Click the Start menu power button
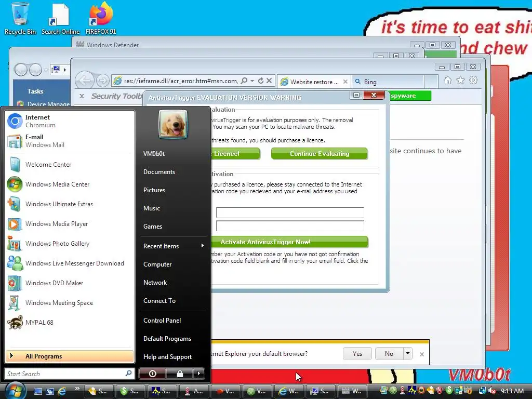 [x=152, y=374]
